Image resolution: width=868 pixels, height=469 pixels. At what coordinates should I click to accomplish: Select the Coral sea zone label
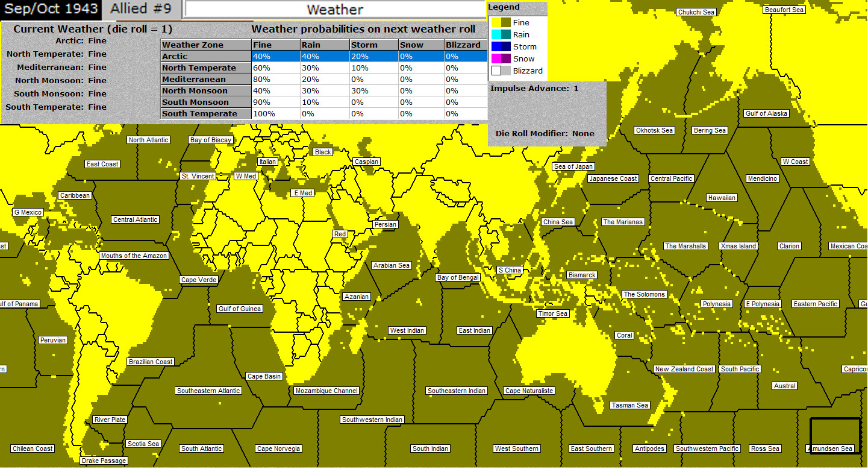[624, 335]
